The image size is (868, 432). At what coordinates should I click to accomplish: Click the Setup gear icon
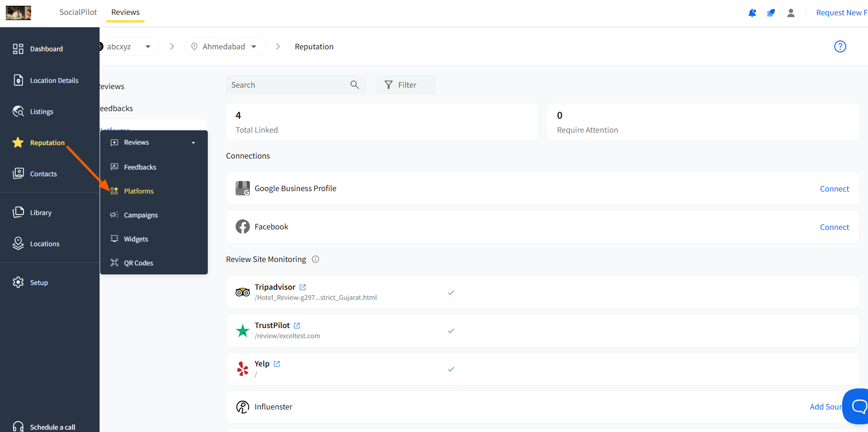18,282
